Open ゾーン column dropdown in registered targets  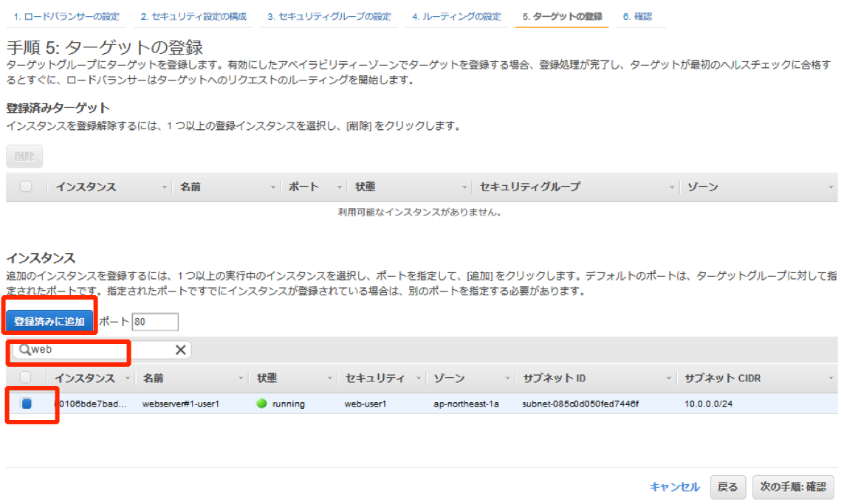(x=830, y=187)
